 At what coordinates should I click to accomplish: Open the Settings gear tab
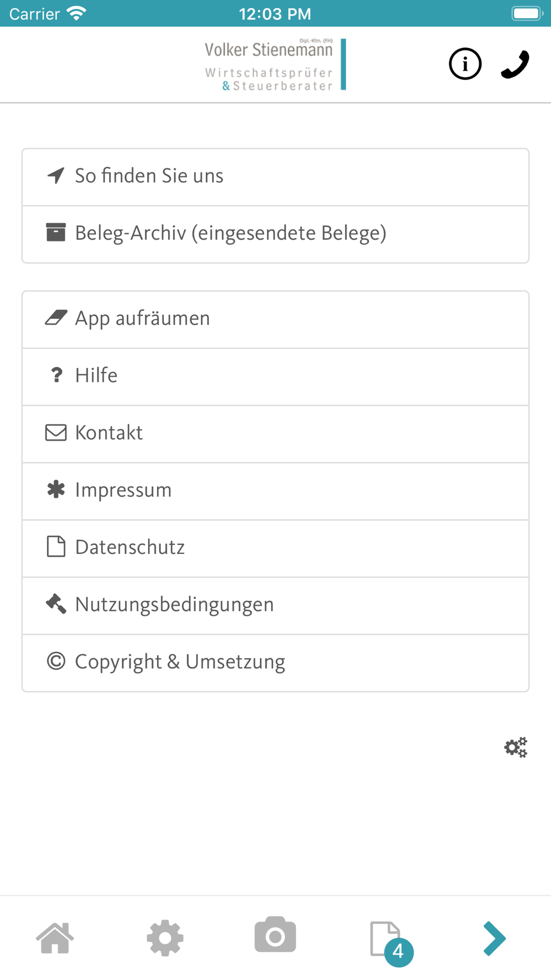[165, 937]
